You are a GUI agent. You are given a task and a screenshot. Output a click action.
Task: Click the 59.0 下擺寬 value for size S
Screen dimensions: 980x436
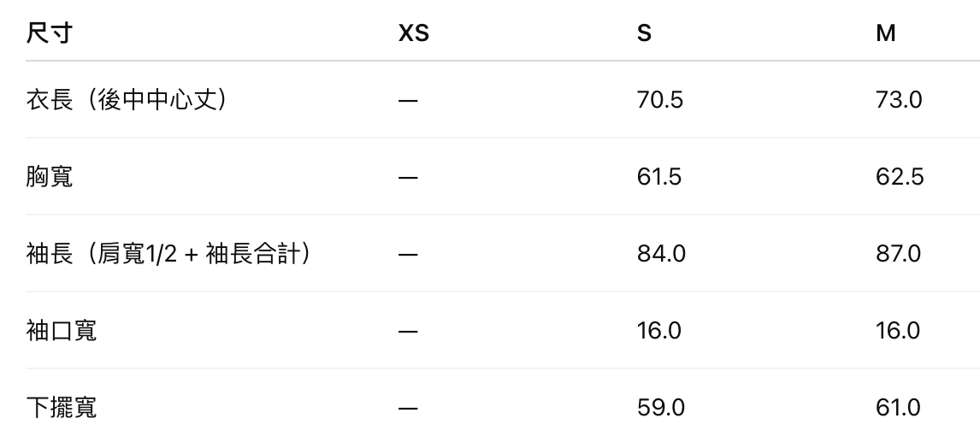click(x=661, y=408)
